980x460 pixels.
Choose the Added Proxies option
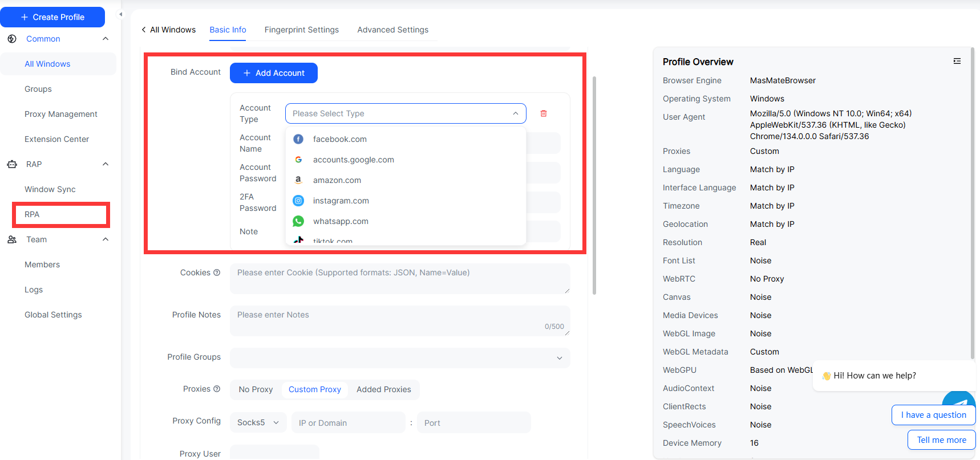point(383,389)
